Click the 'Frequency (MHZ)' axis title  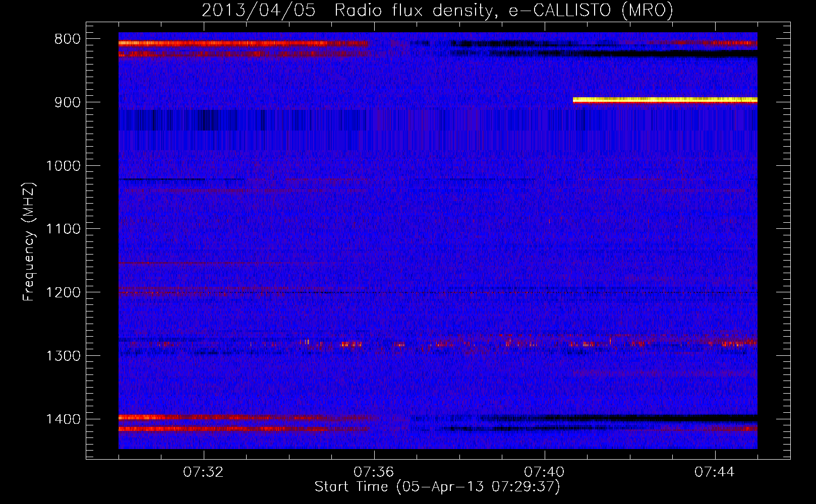pyautogui.click(x=29, y=241)
